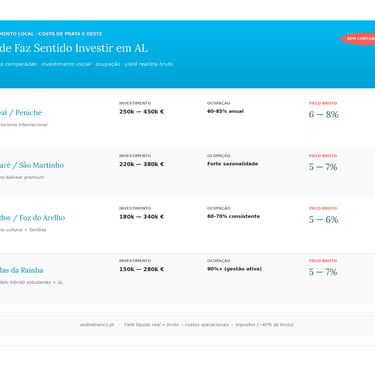375x366 pixels.
Task: Click the '5 — 7%' yield in the São Martinho row
Action: pos(323,167)
